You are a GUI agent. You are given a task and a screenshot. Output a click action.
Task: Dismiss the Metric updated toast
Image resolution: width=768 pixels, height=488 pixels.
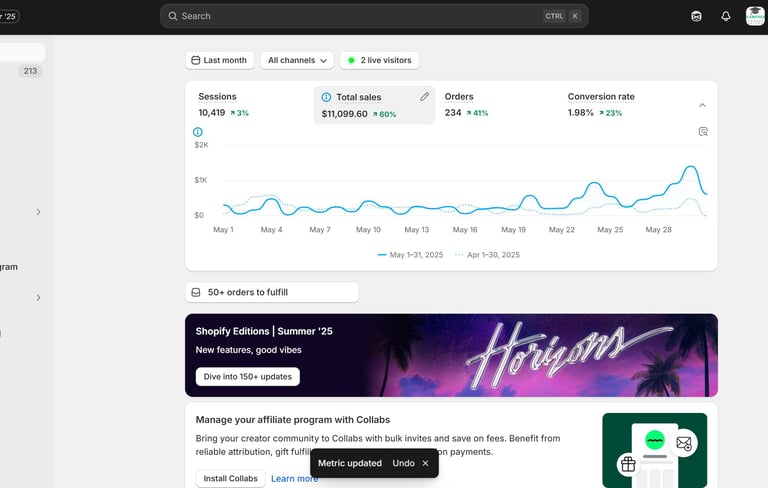[425, 463]
